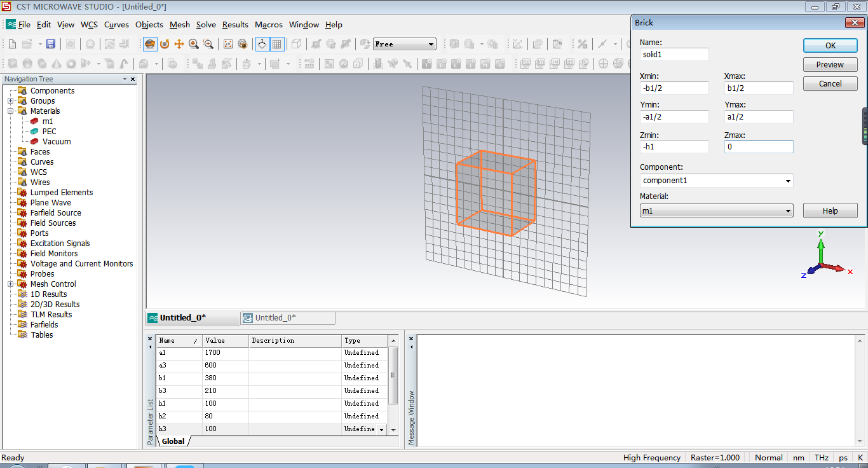
Task: Click Reset View to Structure icon
Action: [x=228, y=44]
